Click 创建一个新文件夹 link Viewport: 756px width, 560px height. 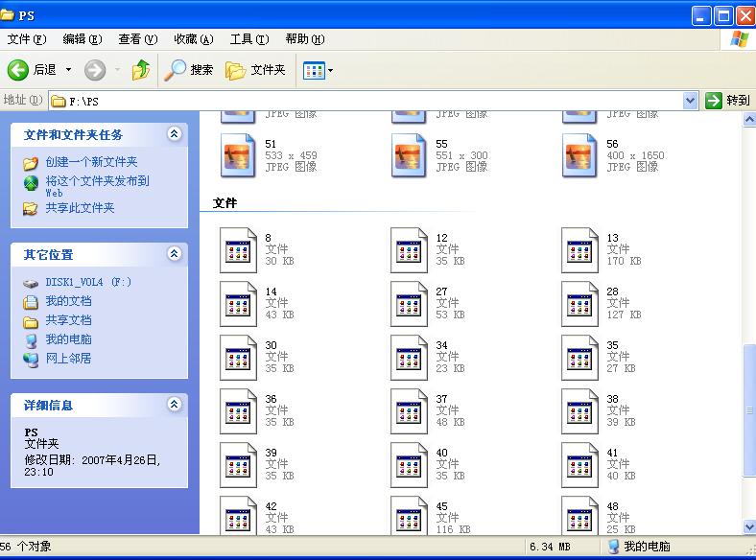(x=91, y=162)
